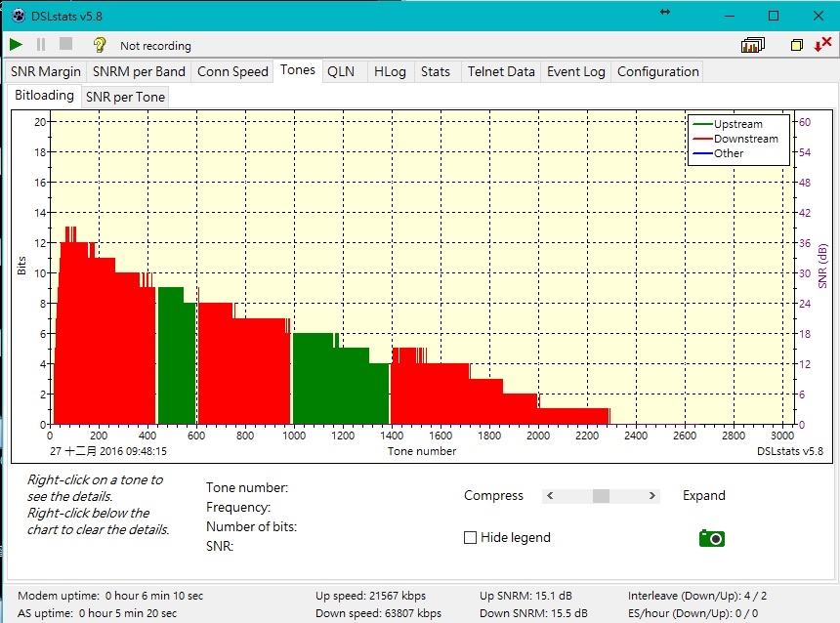Click the stacked graphs snapshot icon
Viewport: 840px width, 623px height.
point(753,45)
